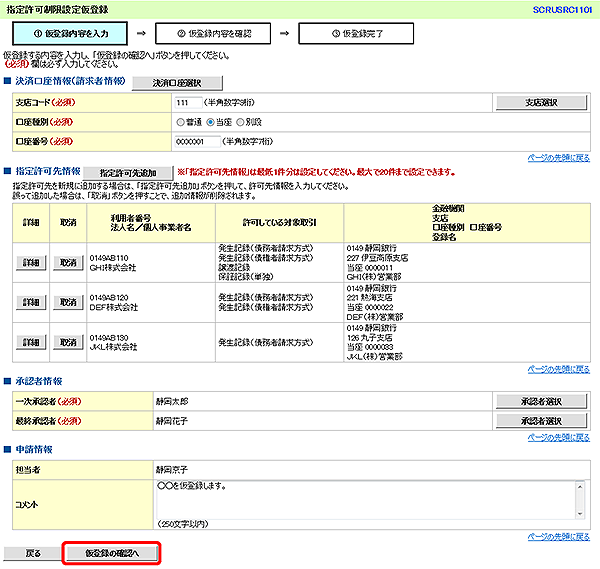Select the 当座 account type radio button

210,122
